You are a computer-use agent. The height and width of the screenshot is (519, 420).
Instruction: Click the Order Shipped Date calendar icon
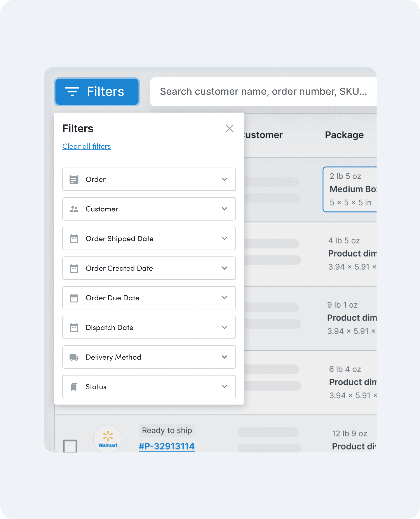[x=74, y=239]
